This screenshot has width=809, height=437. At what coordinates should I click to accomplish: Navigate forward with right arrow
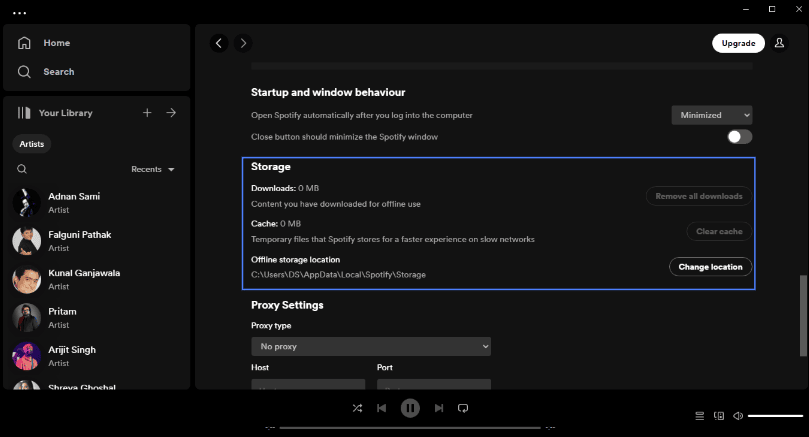click(x=243, y=43)
